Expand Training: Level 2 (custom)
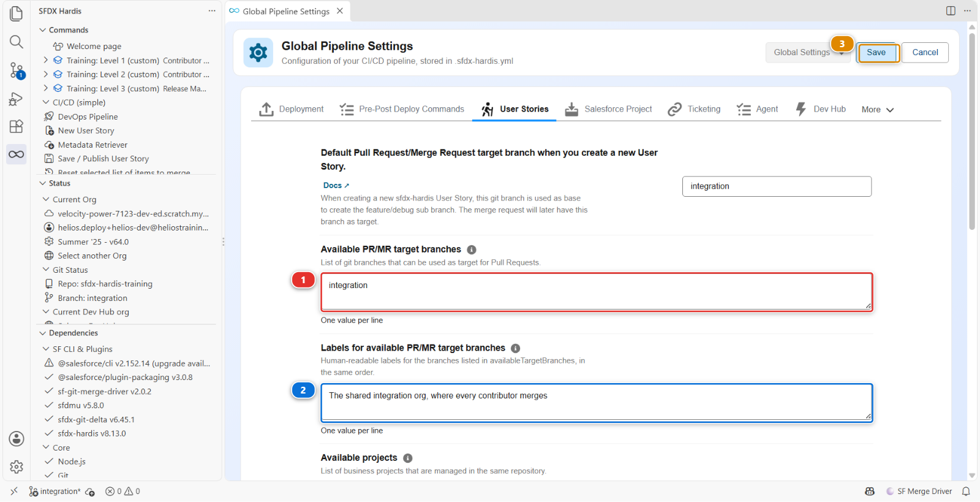This screenshot has width=980, height=502. click(x=45, y=74)
